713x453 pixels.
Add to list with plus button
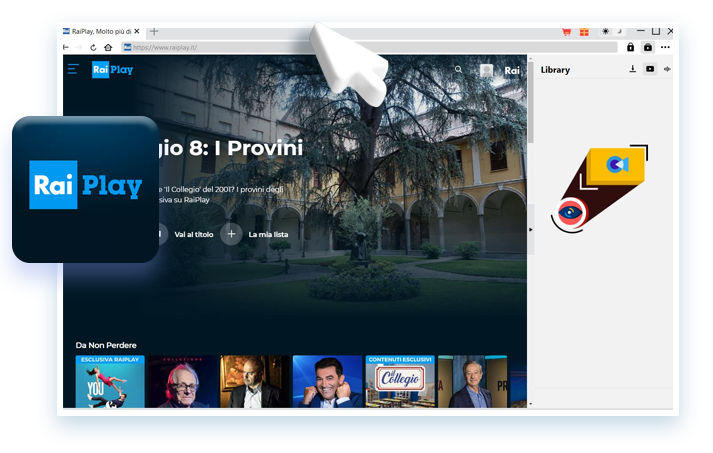pos(231,234)
